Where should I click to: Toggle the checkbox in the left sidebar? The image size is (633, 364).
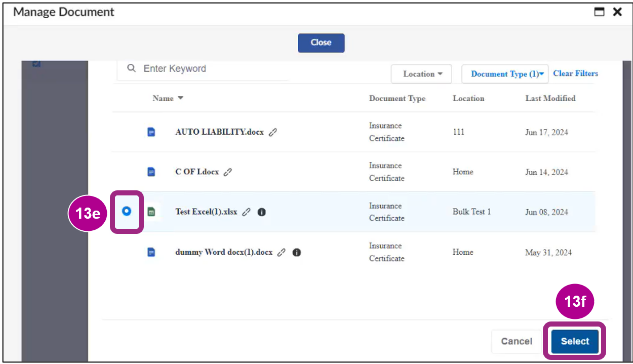point(36,64)
